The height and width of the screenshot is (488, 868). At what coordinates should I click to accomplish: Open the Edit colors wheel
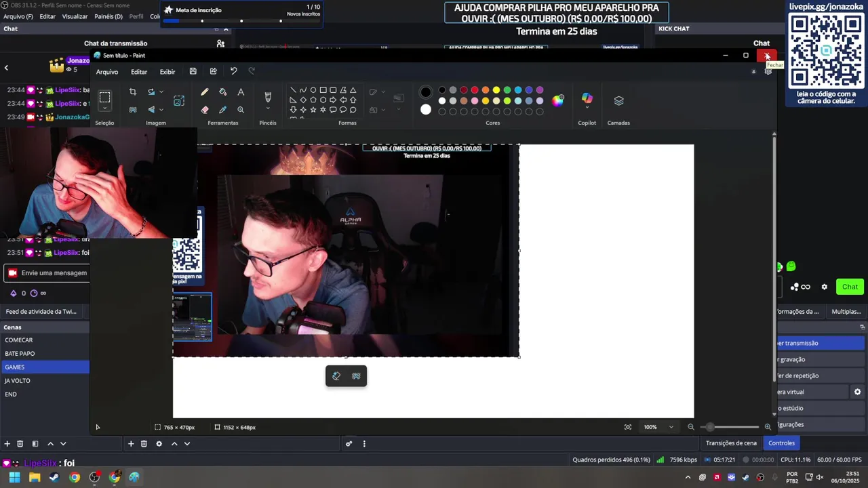tap(557, 100)
